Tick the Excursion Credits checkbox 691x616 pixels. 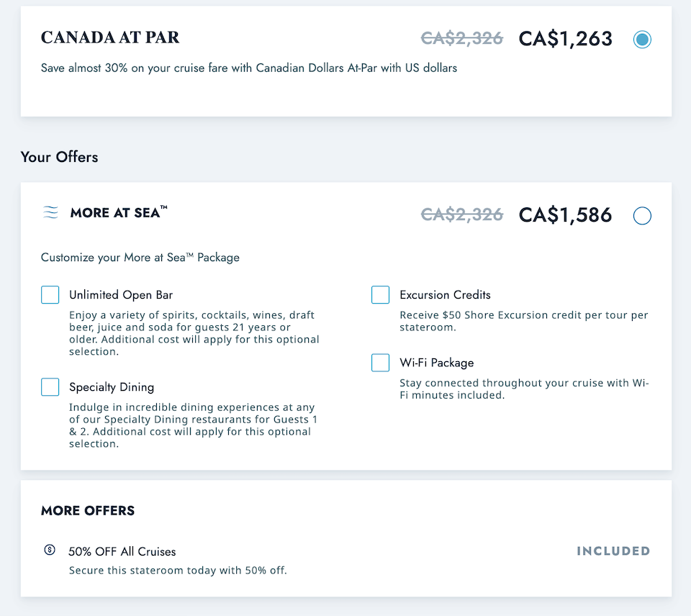pyautogui.click(x=380, y=295)
